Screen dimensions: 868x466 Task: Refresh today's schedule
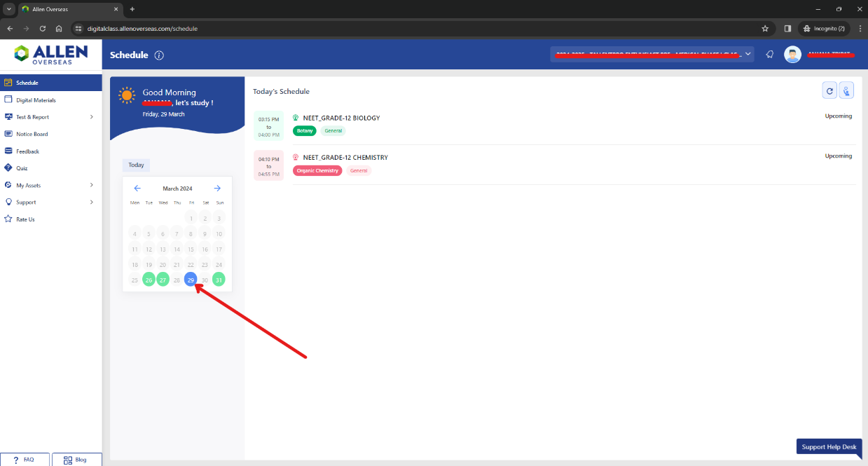tap(829, 90)
